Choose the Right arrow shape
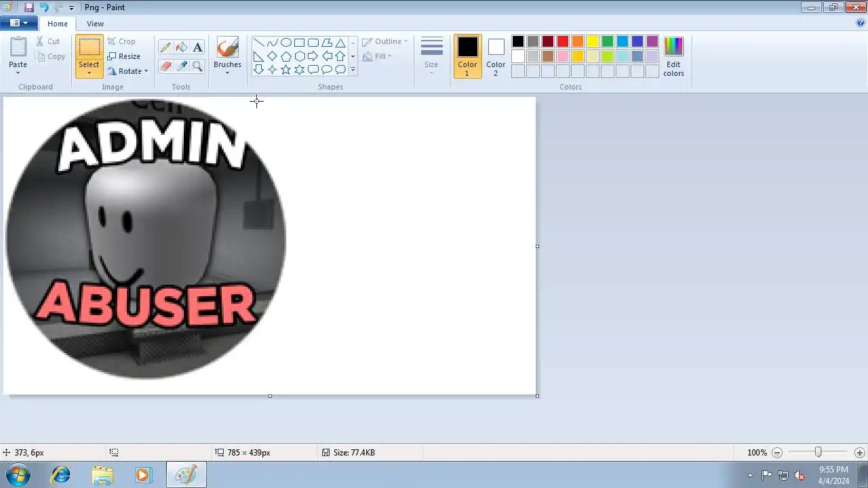The height and width of the screenshot is (488, 868). click(x=313, y=56)
